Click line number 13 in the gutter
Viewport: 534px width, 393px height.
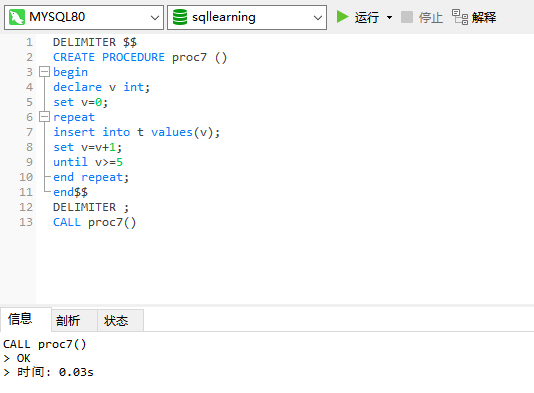tap(26, 222)
